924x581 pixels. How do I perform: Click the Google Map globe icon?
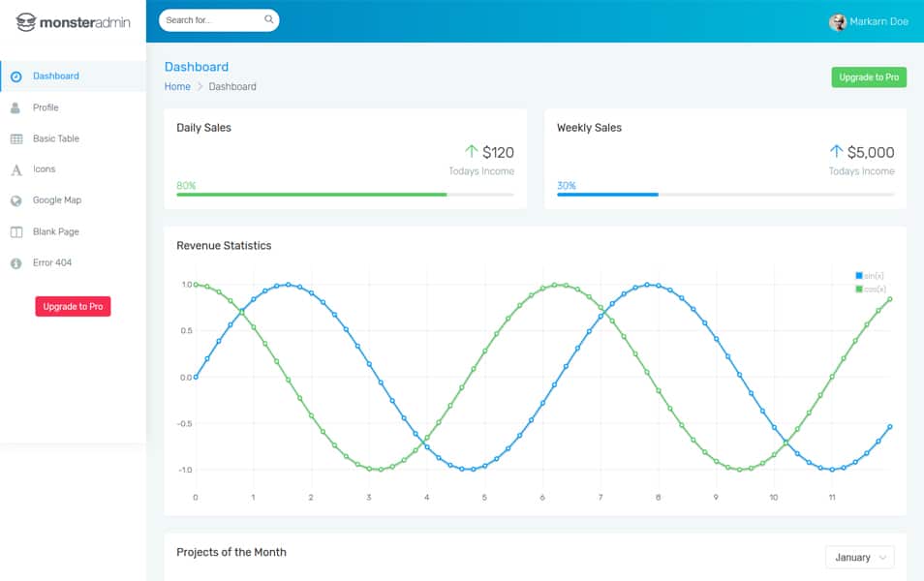tap(15, 199)
